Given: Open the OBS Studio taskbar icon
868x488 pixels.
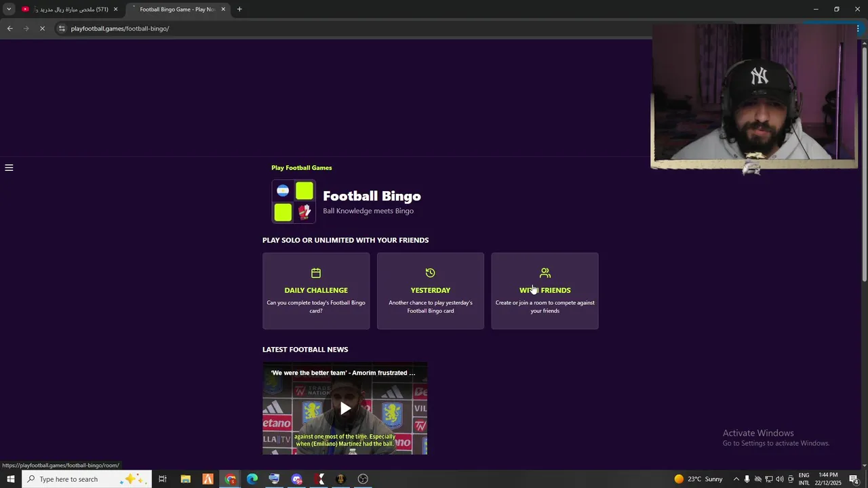Looking at the screenshot, I should point(363,479).
